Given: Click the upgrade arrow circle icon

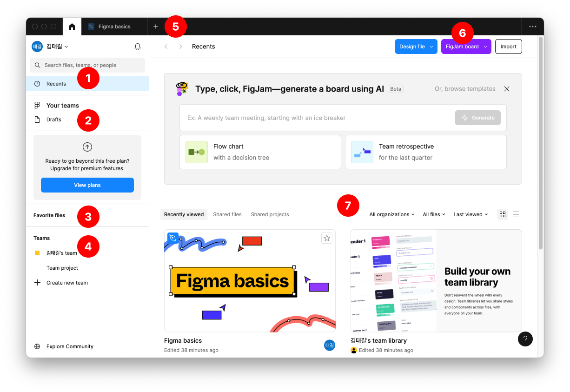Looking at the screenshot, I should pyautogui.click(x=87, y=147).
